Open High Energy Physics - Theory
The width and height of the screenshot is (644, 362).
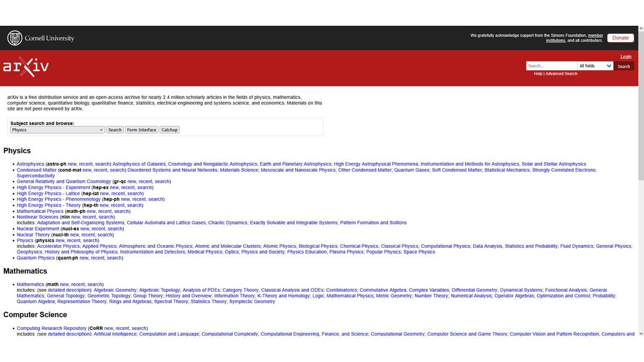48,205
